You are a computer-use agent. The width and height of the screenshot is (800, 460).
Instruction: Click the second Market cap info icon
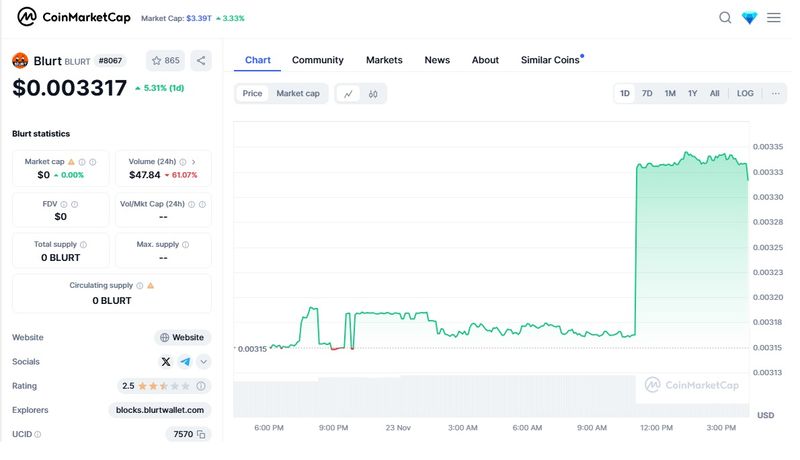[x=93, y=162]
